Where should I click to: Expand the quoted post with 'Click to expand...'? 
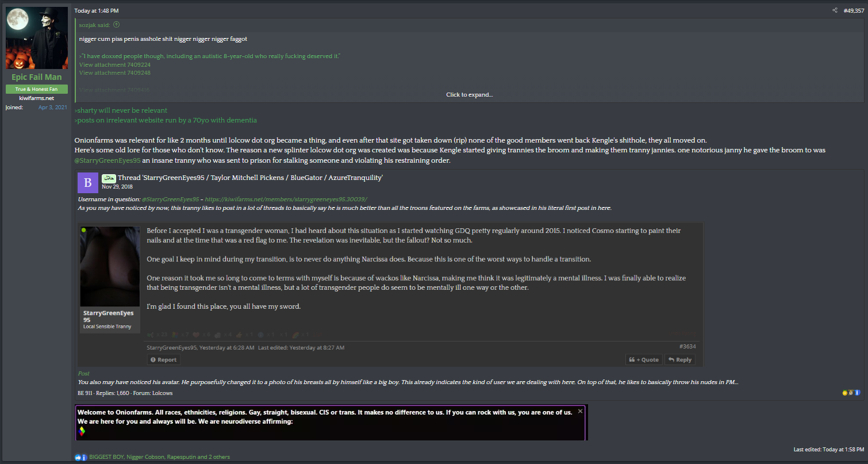[x=469, y=95]
